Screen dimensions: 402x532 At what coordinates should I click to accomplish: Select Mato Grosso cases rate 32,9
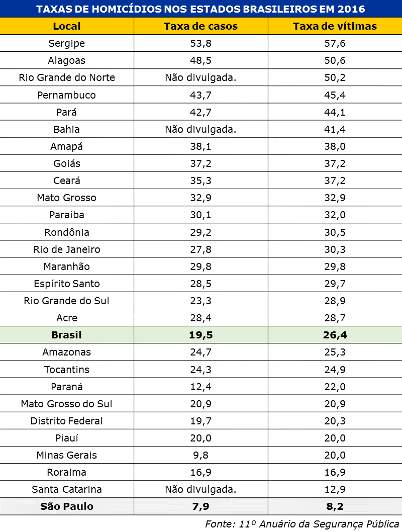point(200,198)
